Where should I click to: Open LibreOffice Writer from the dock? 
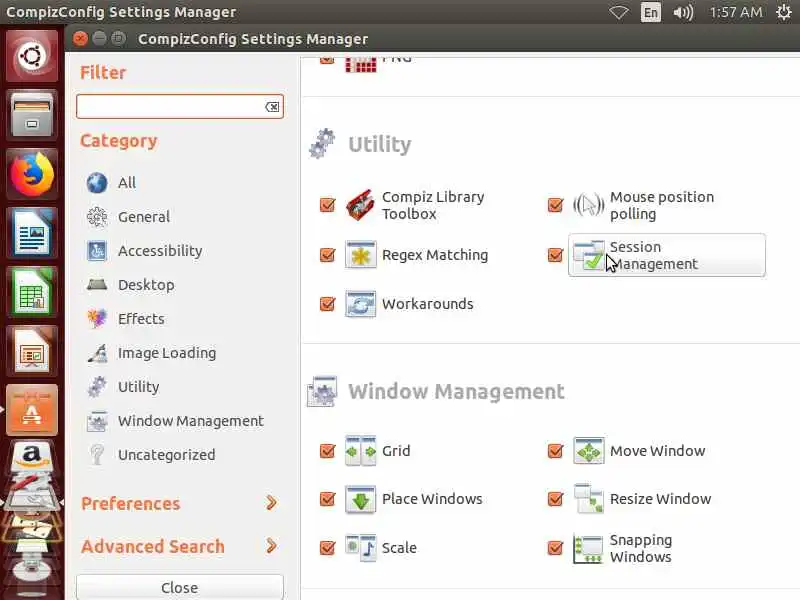point(32,233)
